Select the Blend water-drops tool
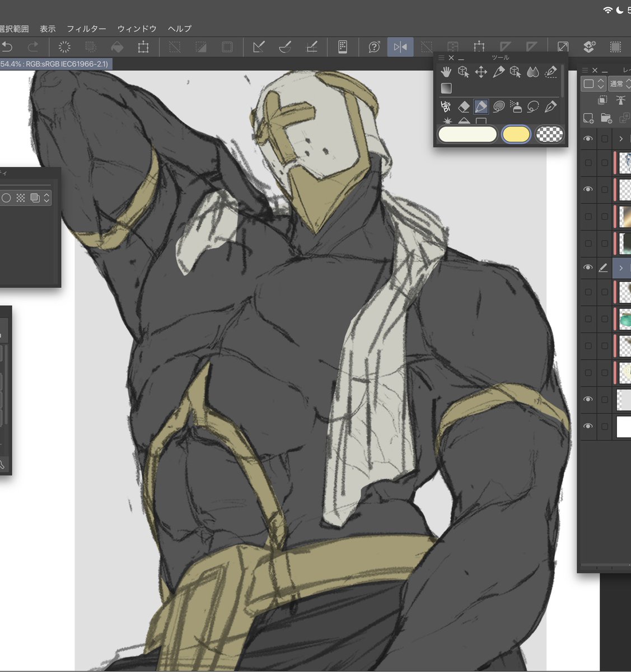Image resolution: width=631 pixels, height=672 pixels. click(x=533, y=72)
